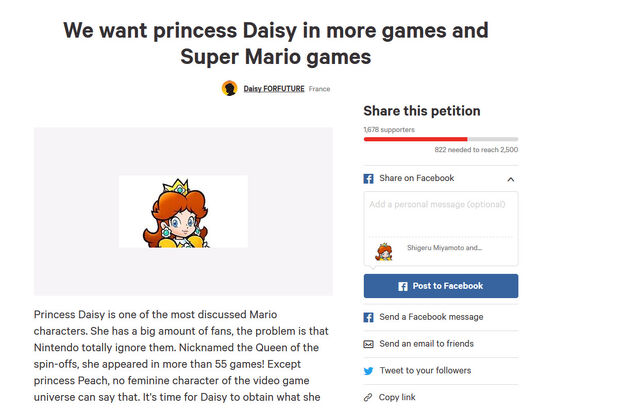640x409 pixels.
Task: Click the Shigeru Miyamoto and... preview text
Action: point(444,248)
